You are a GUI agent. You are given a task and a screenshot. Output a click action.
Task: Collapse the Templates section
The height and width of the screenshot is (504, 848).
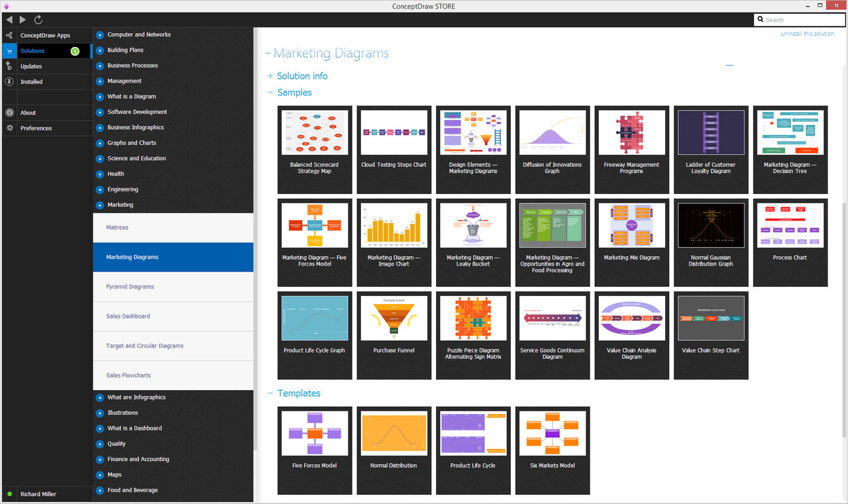coord(270,393)
